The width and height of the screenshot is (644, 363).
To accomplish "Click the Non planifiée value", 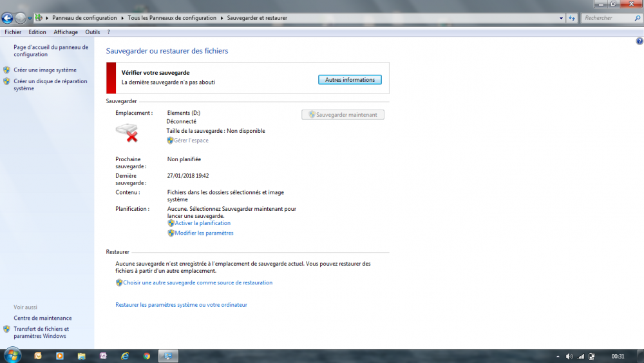I will click(x=184, y=159).
